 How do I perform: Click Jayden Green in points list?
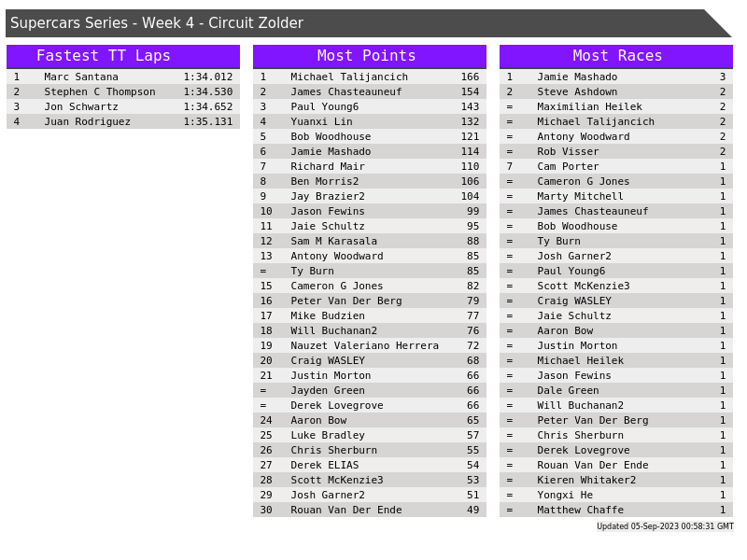tap(327, 390)
